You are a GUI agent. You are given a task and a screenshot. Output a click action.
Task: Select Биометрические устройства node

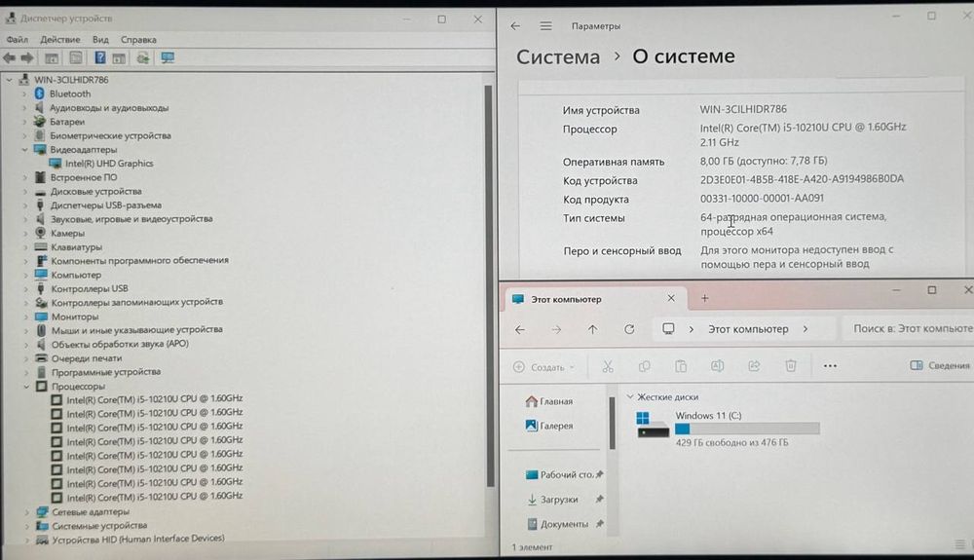pyautogui.click(x=110, y=136)
